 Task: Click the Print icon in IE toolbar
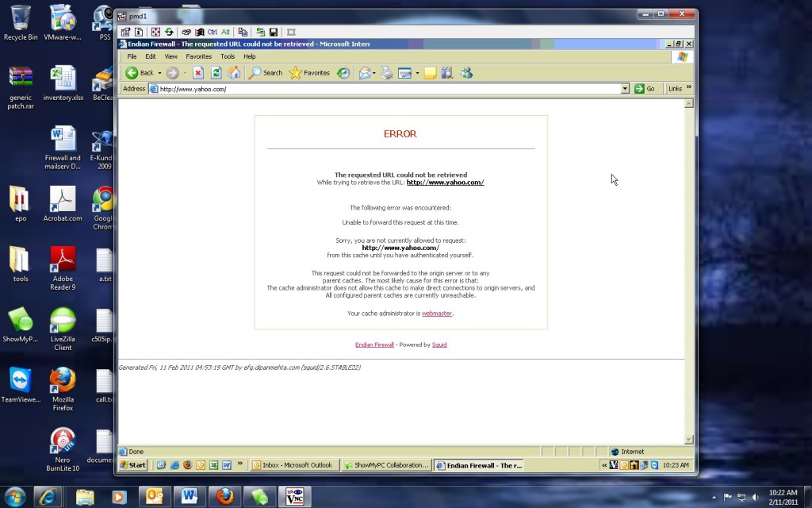(386, 73)
